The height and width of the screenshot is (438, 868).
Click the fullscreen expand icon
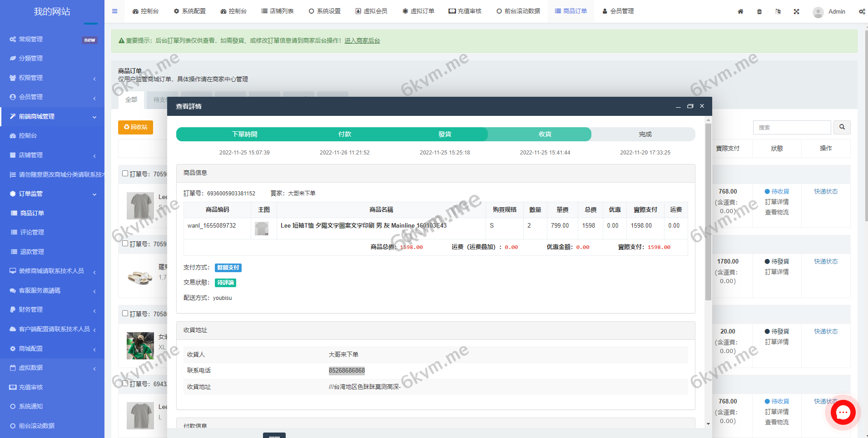point(797,11)
